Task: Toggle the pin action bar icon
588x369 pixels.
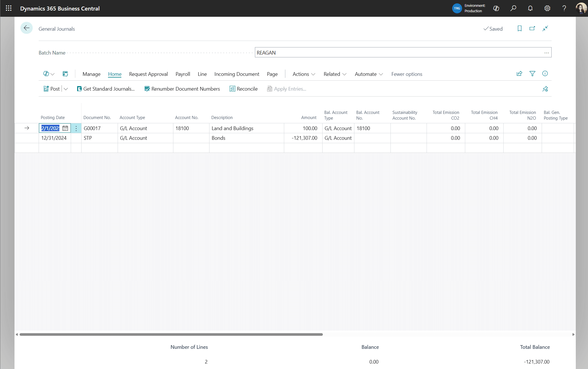Action: [x=545, y=89]
